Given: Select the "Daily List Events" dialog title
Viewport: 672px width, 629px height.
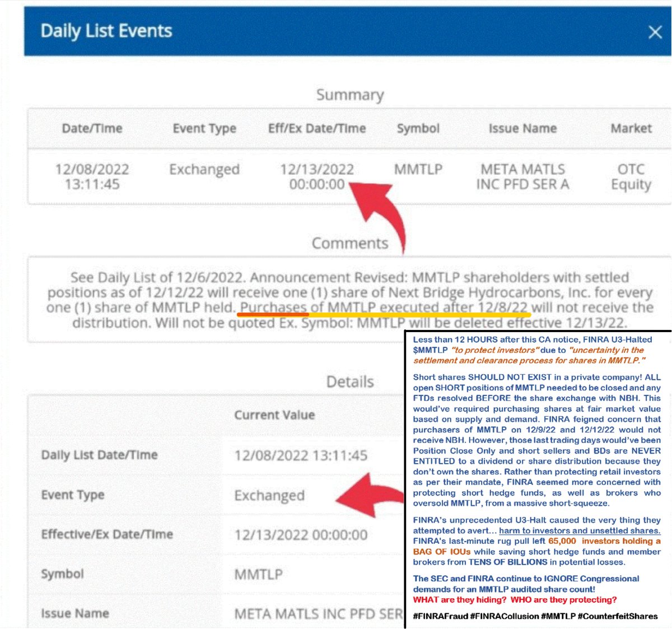Looking at the screenshot, I should 106,31.
